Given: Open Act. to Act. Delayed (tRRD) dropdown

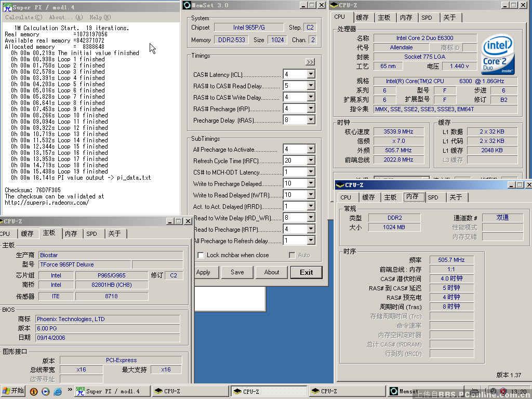Looking at the screenshot, I should [311, 206].
